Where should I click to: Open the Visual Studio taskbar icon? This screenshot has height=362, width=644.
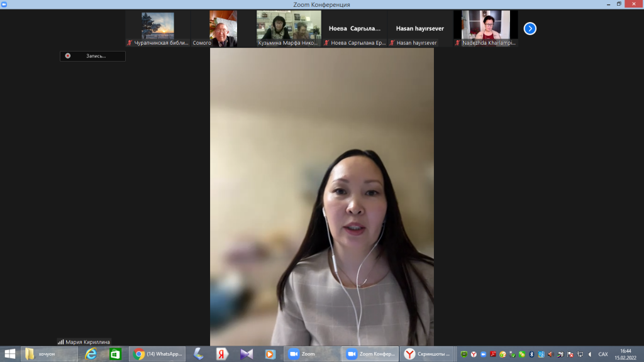(246, 354)
